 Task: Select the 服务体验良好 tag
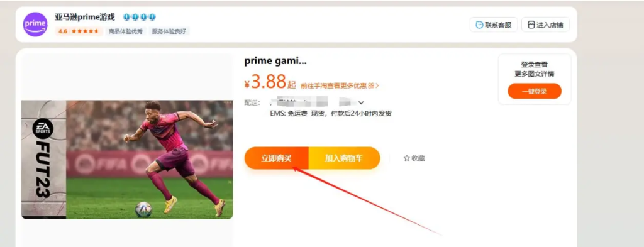(x=169, y=31)
